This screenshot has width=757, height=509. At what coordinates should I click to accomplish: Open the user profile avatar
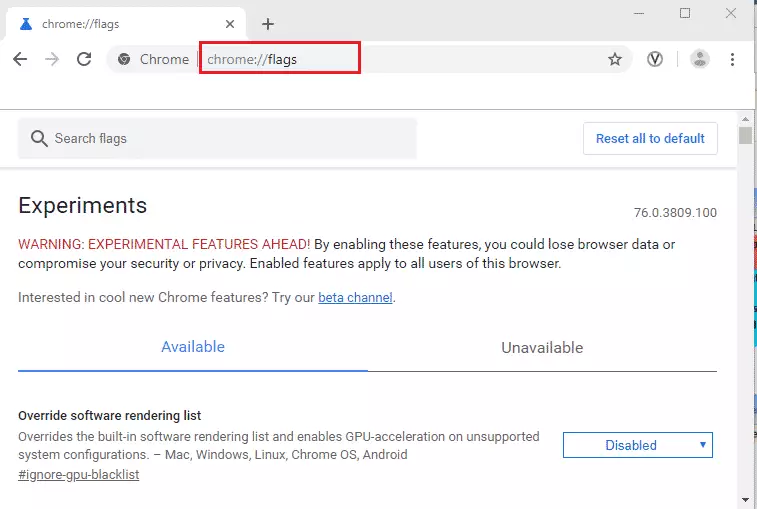pos(700,59)
